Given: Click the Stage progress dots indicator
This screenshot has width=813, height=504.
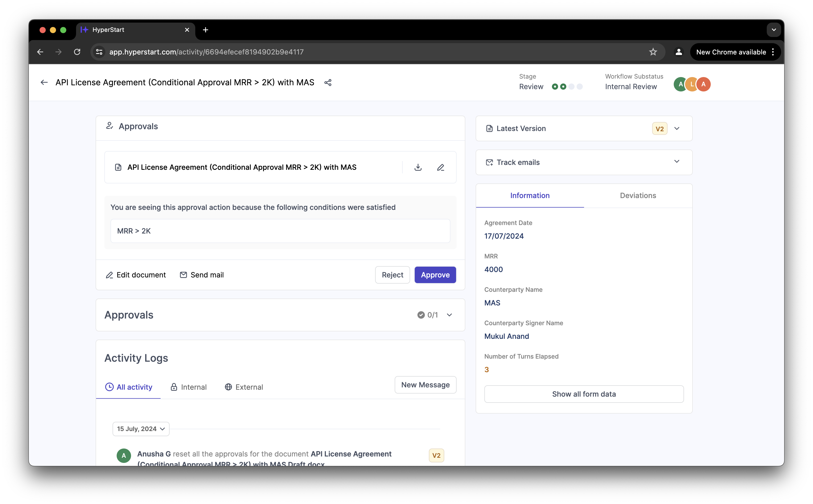Looking at the screenshot, I should (x=567, y=87).
